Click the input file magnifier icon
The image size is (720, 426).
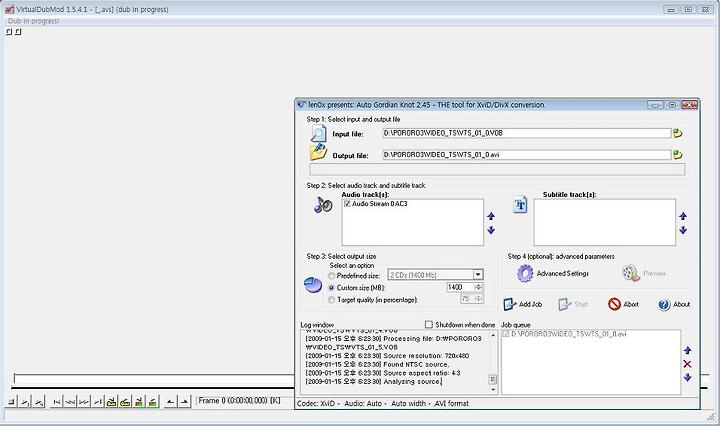(318, 134)
